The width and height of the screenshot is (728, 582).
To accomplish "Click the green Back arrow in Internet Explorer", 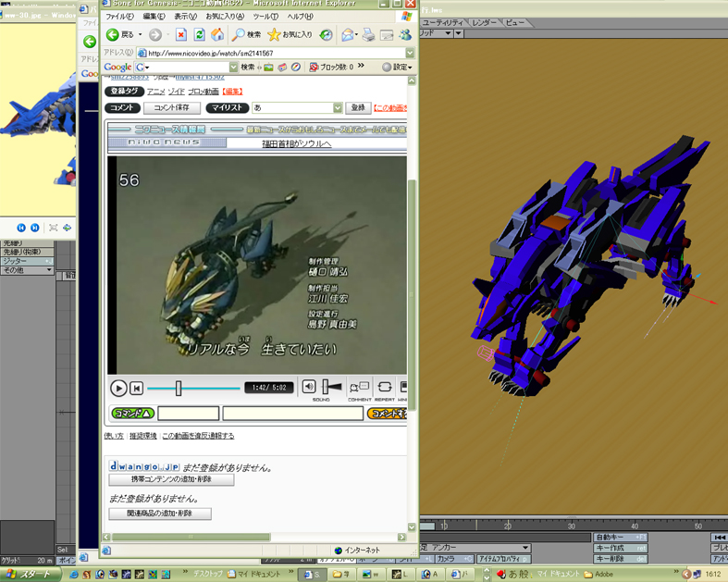I will [x=112, y=34].
